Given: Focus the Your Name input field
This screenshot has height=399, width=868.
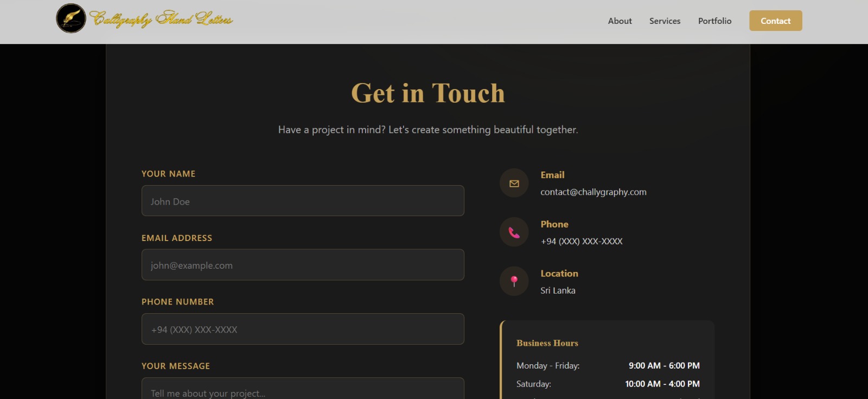Looking at the screenshot, I should click(303, 201).
